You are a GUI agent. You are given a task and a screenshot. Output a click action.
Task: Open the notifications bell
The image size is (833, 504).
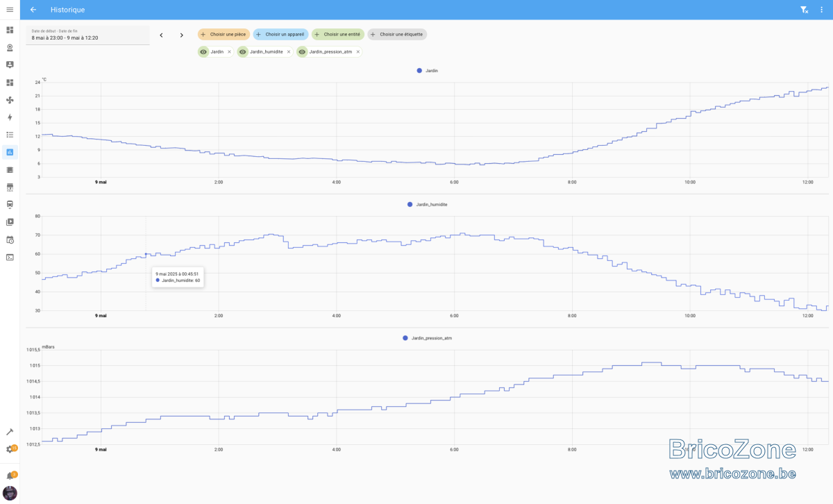pyautogui.click(x=10, y=476)
